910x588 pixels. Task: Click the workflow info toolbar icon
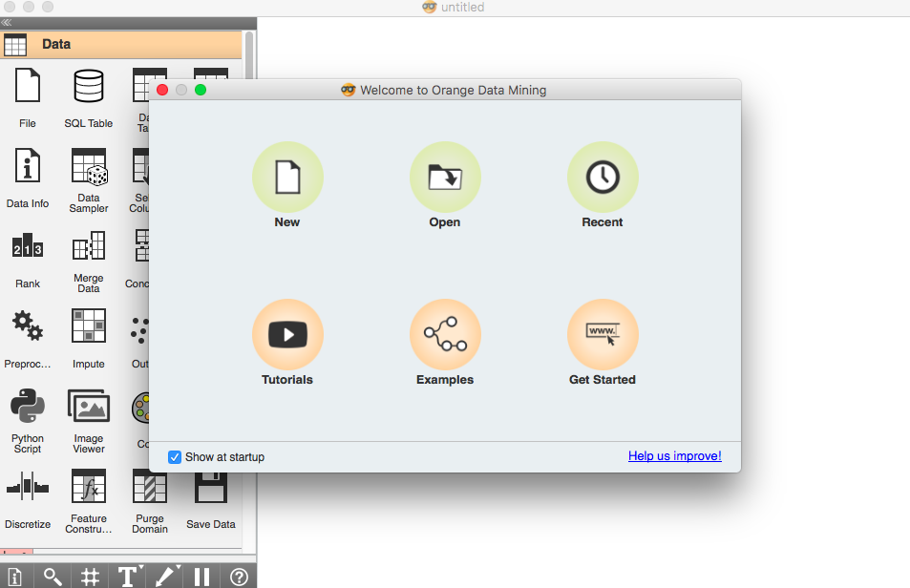tap(14, 577)
